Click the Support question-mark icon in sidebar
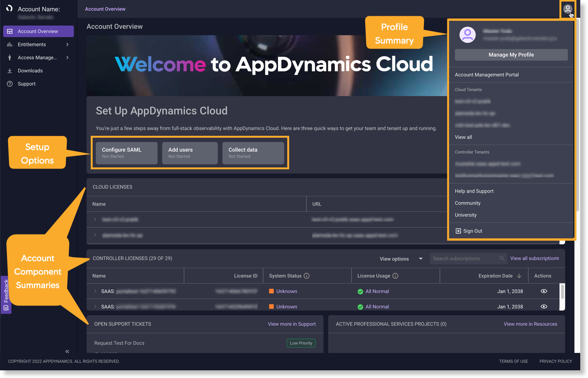 click(x=10, y=84)
